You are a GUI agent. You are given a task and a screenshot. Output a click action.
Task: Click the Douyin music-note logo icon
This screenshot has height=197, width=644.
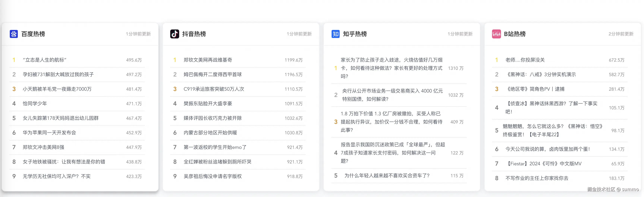(175, 34)
